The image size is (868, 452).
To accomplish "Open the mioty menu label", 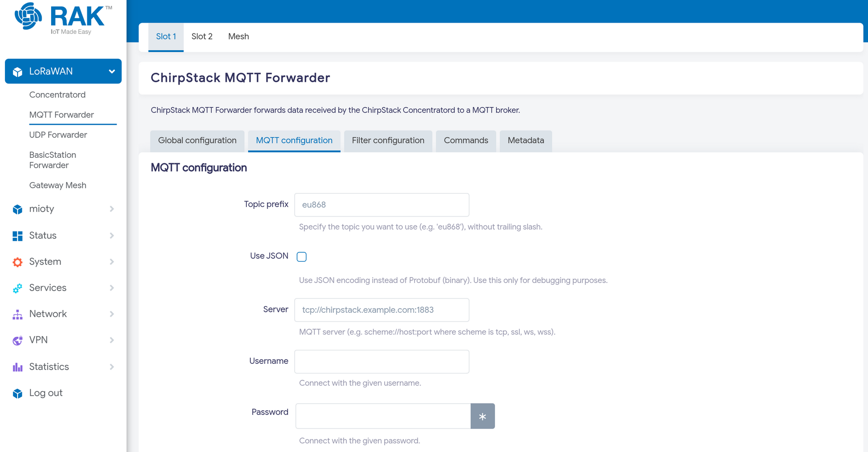I will [x=41, y=209].
